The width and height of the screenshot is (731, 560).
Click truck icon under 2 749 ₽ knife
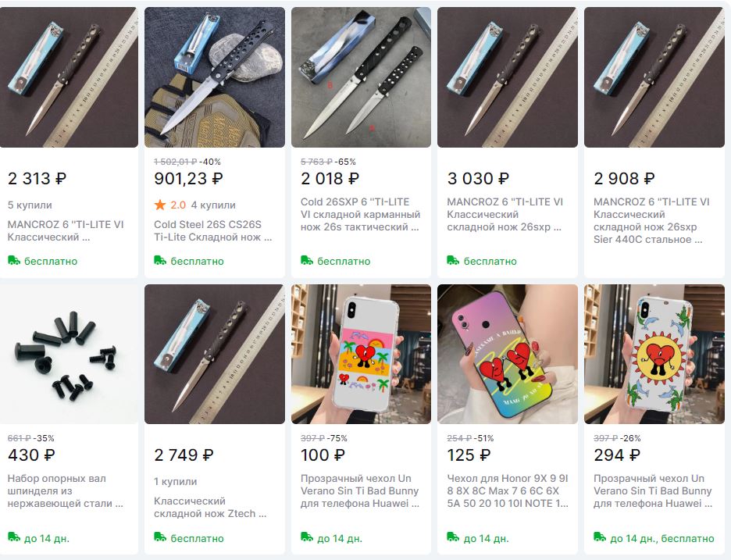point(160,537)
